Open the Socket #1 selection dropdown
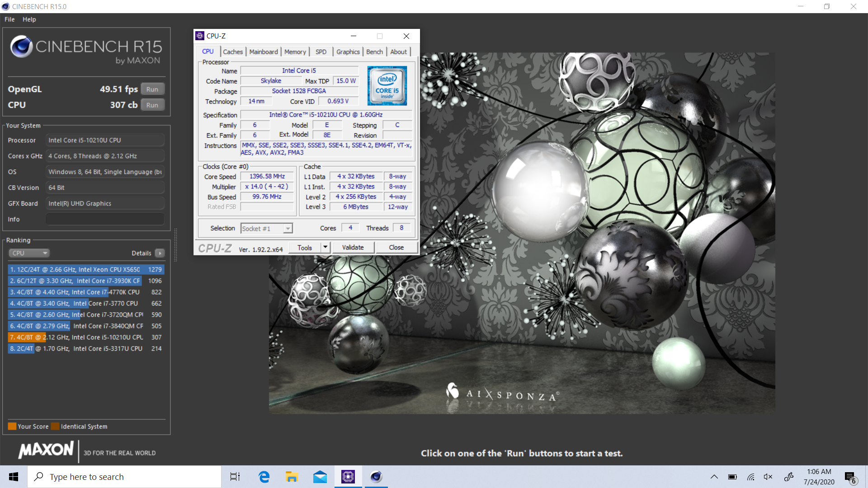Viewport: 868px width, 488px height. 267,229
